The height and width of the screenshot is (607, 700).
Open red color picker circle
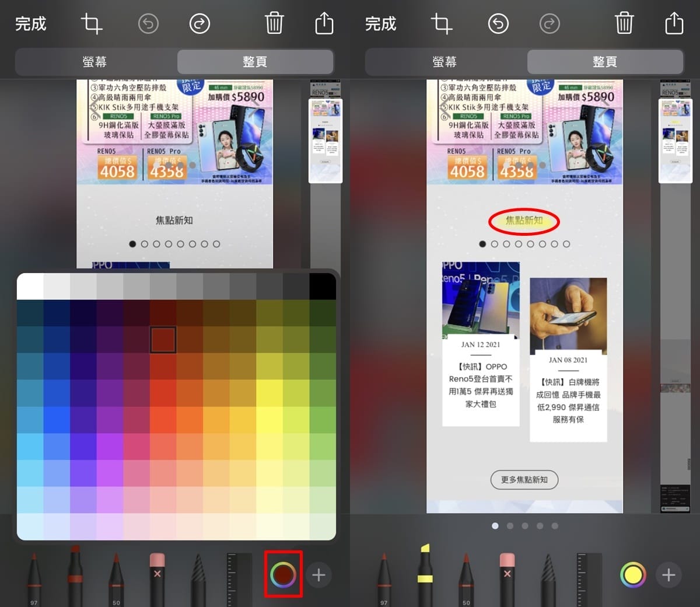(x=283, y=575)
